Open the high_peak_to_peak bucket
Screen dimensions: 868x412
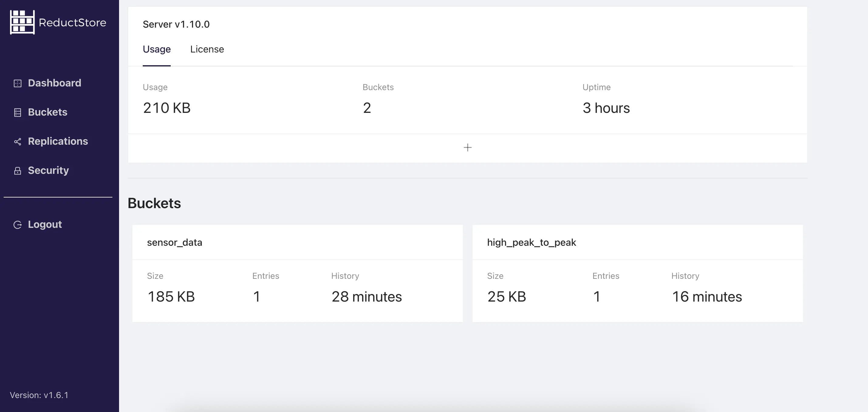point(531,242)
